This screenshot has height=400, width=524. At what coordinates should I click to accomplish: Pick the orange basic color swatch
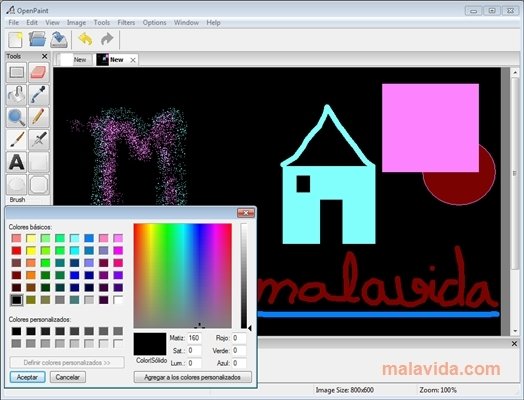pos(31,275)
